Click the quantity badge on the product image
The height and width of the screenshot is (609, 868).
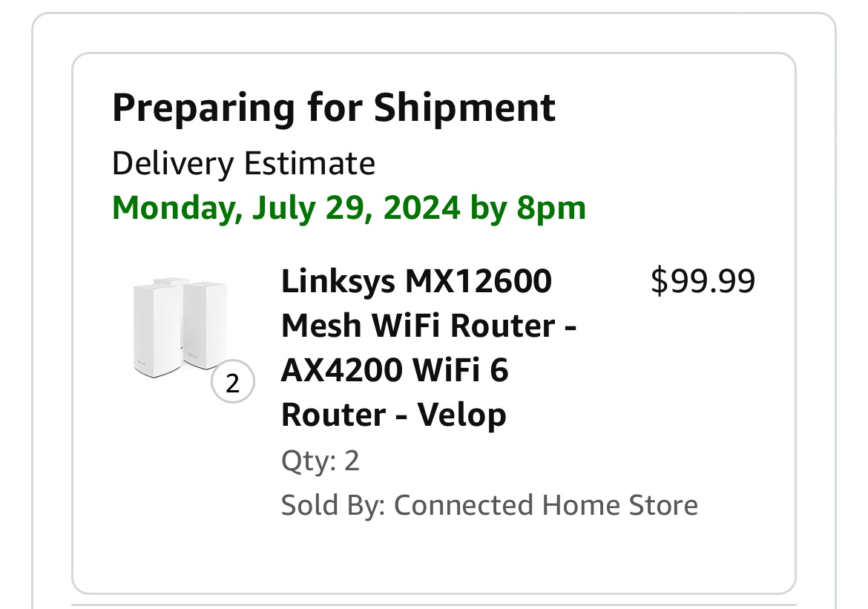(x=233, y=383)
